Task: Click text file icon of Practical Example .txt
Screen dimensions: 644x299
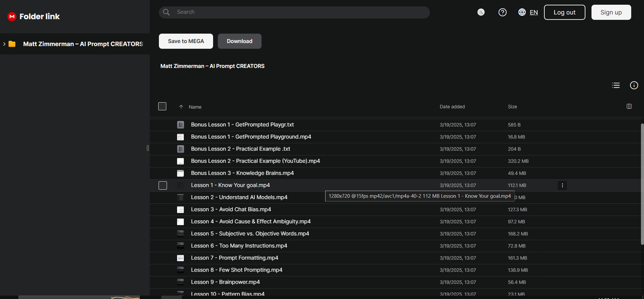Action: [180, 149]
